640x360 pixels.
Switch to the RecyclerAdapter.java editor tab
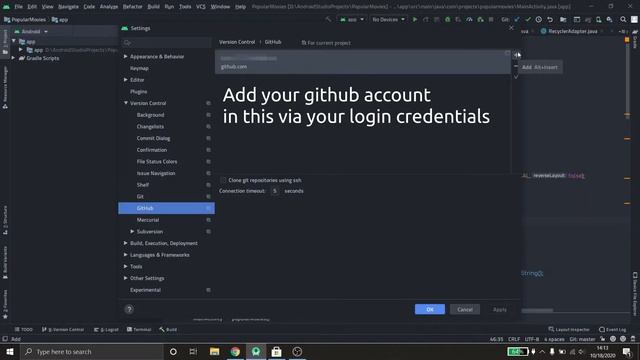click(572, 31)
